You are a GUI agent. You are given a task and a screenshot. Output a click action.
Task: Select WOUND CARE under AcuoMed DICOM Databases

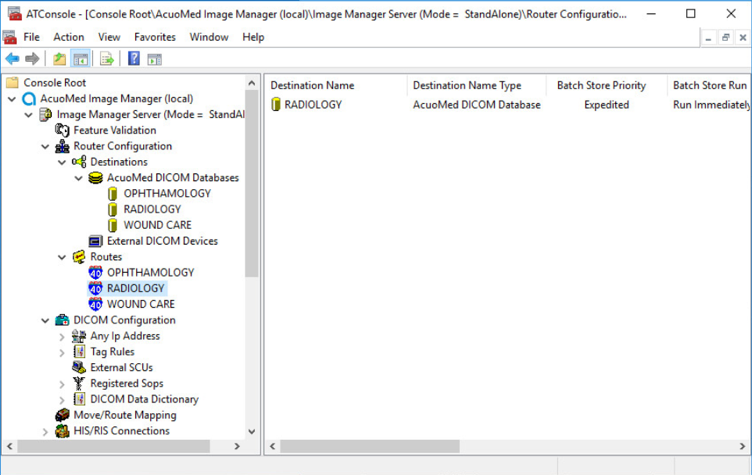pyautogui.click(x=157, y=225)
